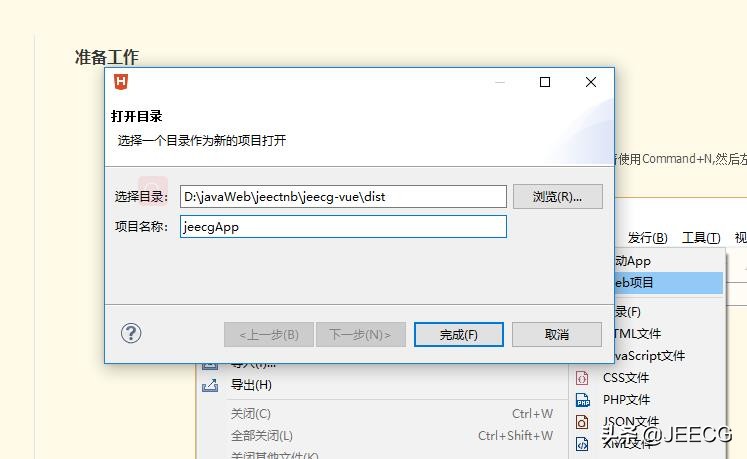Select the highlighted Web项目 menu entry

pyautogui.click(x=668, y=283)
